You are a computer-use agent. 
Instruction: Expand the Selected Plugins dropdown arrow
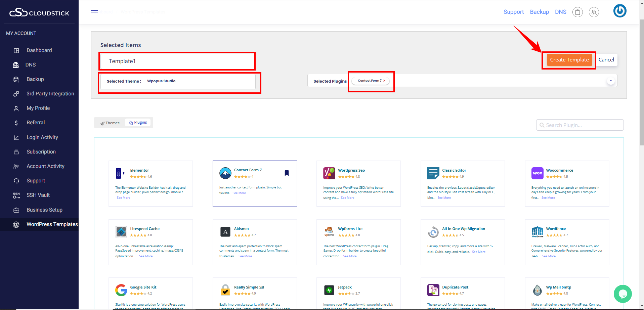pos(611,81)
